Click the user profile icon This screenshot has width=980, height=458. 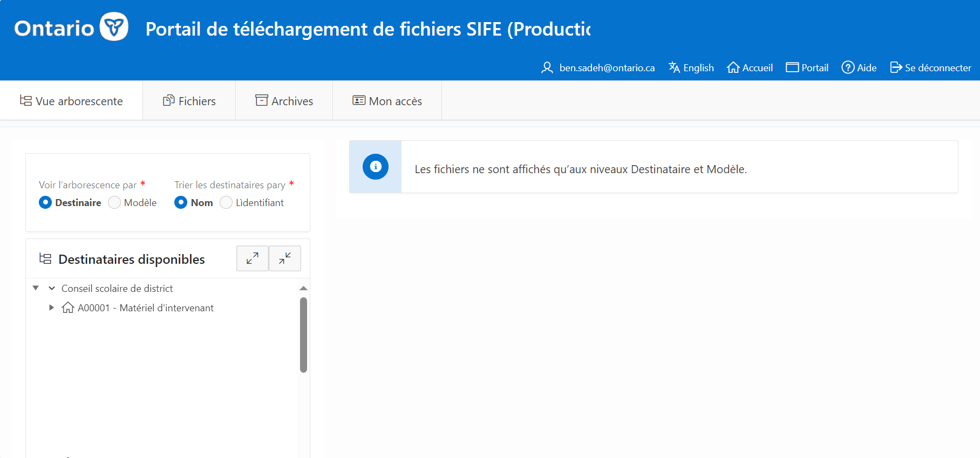tap(547, 67)
